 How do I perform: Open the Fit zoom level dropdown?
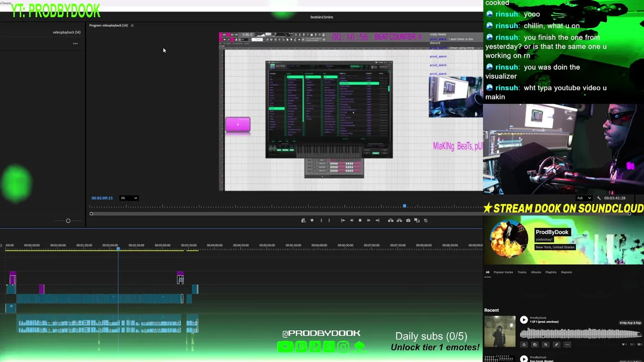pos(129,198)
